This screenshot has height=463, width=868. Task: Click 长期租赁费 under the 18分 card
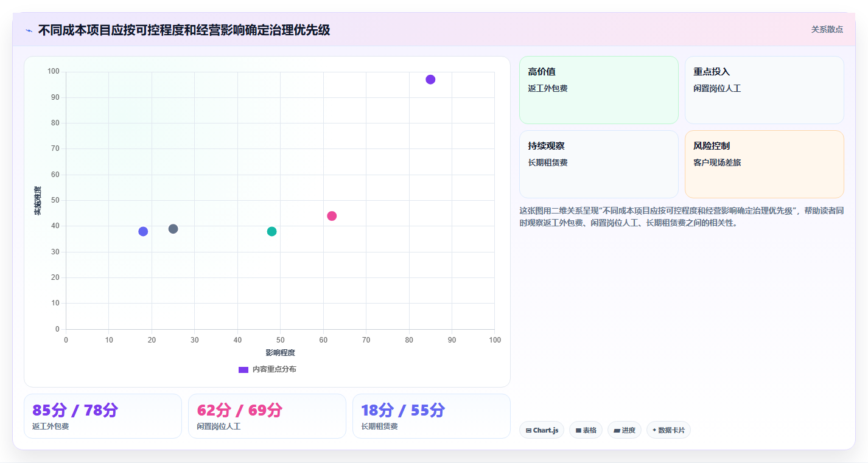click(x=379, y=426)
